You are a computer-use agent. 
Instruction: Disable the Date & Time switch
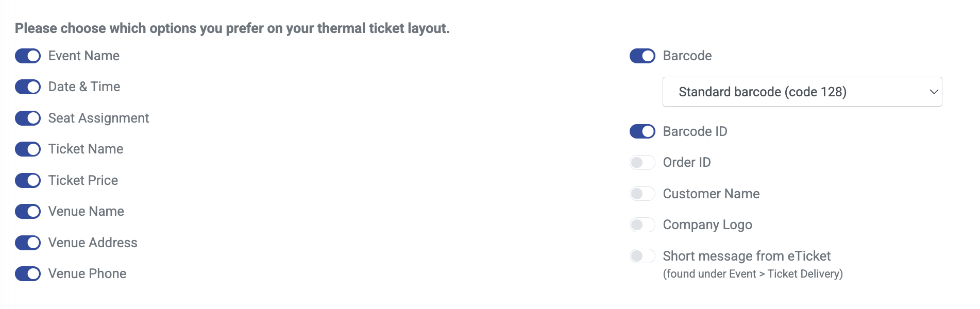pos(28,87)
